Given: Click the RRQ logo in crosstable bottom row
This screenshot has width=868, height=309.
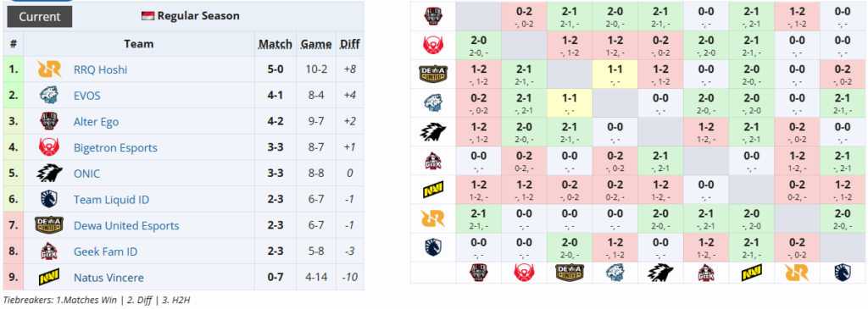Looking at the screenshot, I should pos(797,273).
